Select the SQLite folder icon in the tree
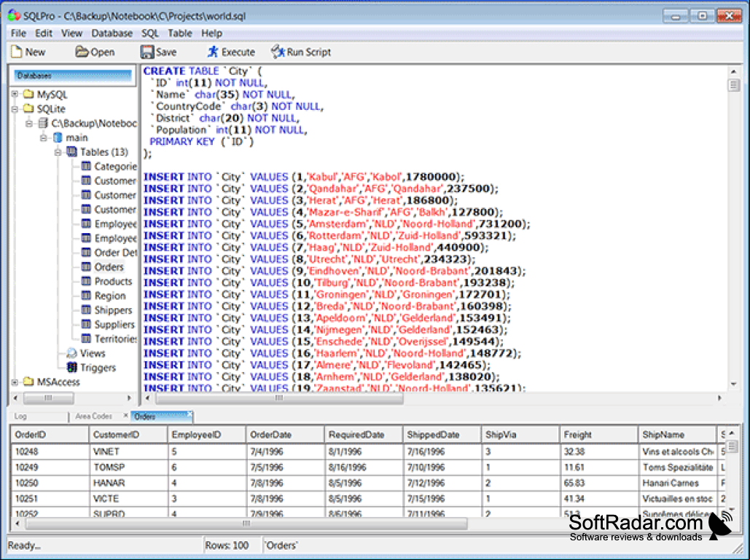The height and width of the screenshot is (560, 750). tap(28, 109)
